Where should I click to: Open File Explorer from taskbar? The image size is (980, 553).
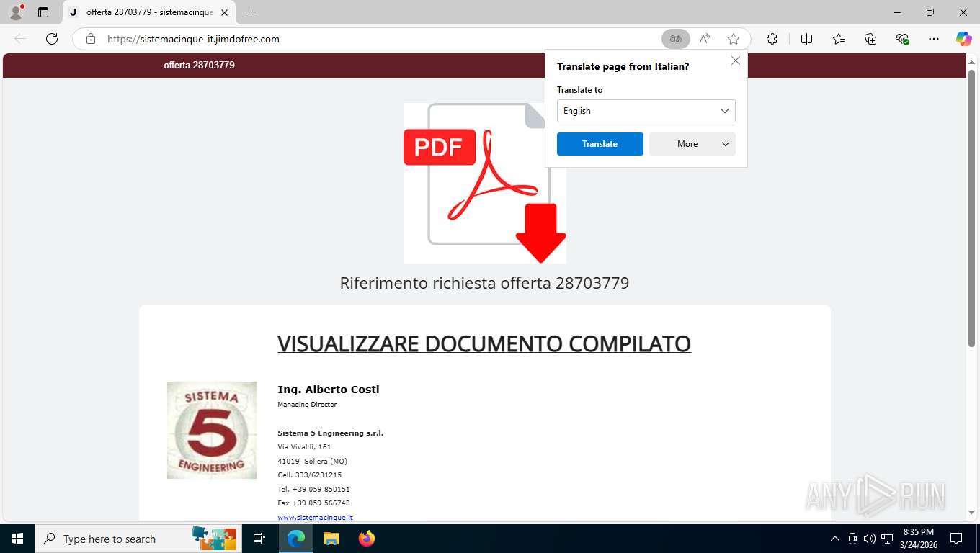(x=331, y=539)
